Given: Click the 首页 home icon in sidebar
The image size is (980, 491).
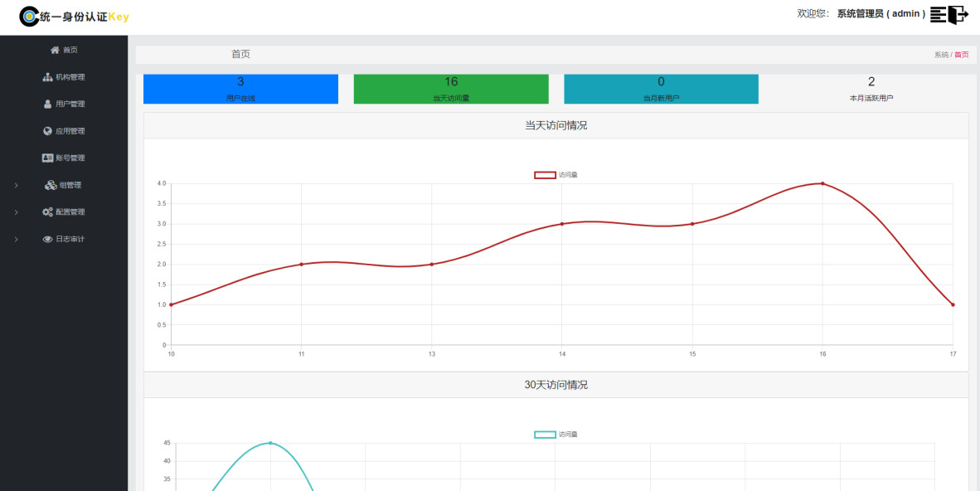Looking at the screenshot, I should tap(55, 50).
